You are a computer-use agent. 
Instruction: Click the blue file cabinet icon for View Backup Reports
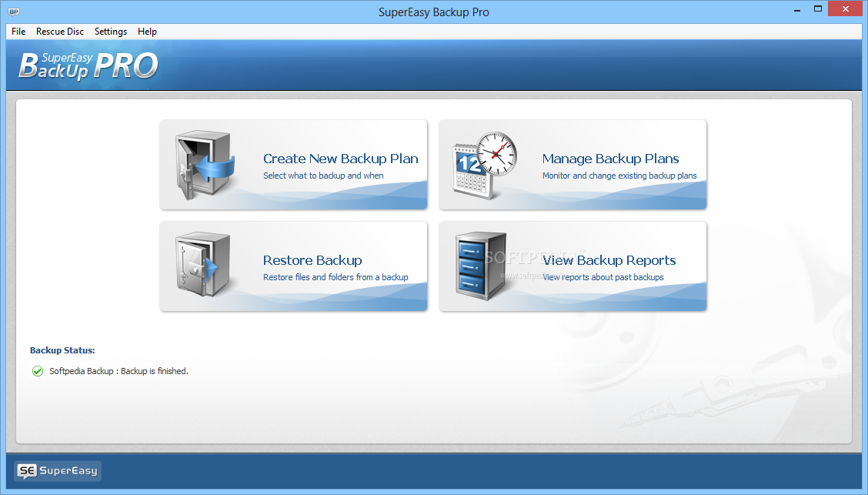click(480, 266)
